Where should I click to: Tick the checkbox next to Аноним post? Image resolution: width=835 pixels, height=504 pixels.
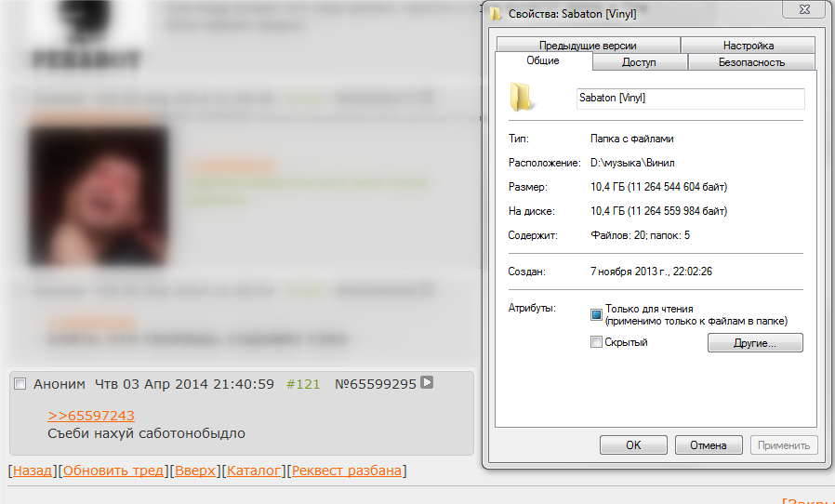(20, 384)
